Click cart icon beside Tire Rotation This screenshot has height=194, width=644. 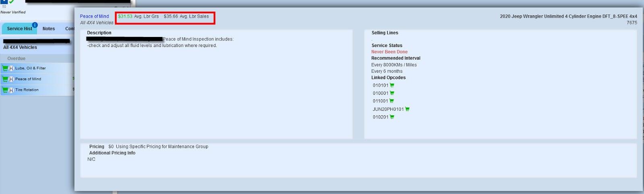(x=5, y=90)
